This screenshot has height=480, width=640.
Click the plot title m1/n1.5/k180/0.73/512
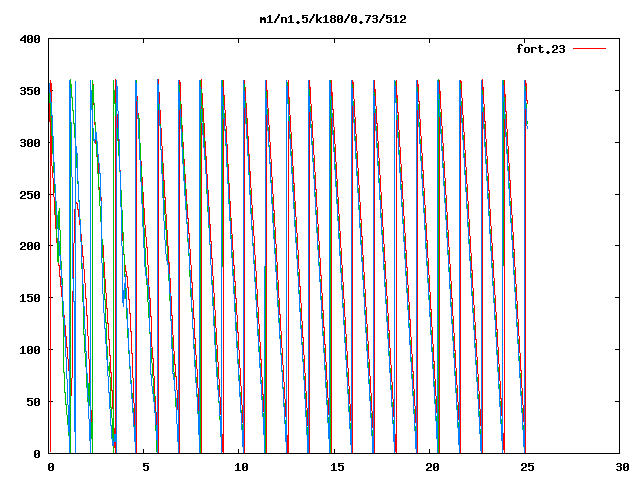pyautogui.click(x=333, y=19)
